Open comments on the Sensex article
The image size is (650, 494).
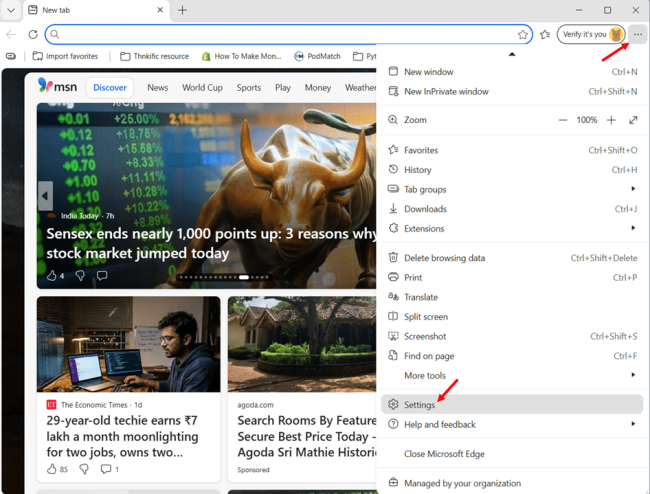coord(102,275)
